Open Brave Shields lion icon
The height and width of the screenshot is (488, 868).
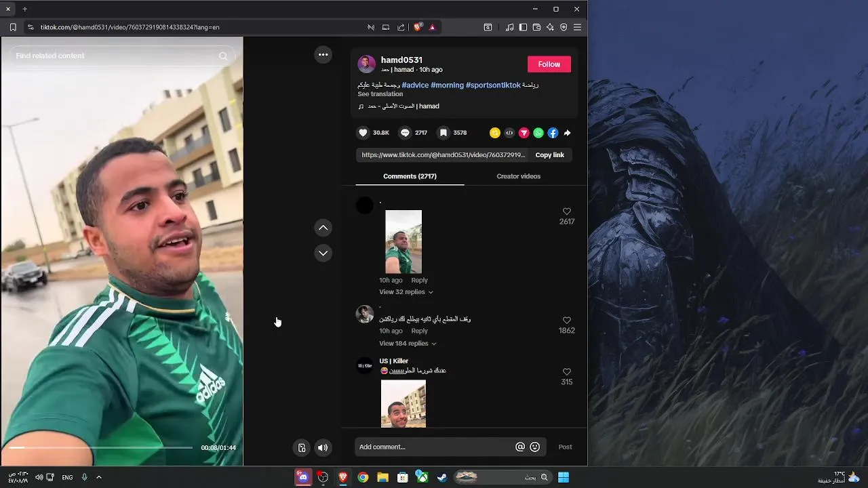click(418, 27)
